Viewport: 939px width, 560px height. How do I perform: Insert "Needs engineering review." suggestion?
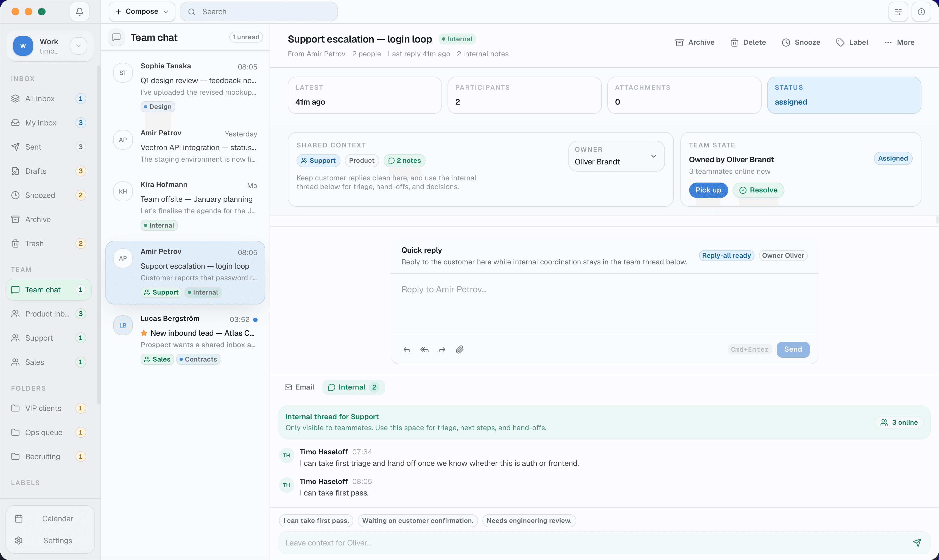529,520
